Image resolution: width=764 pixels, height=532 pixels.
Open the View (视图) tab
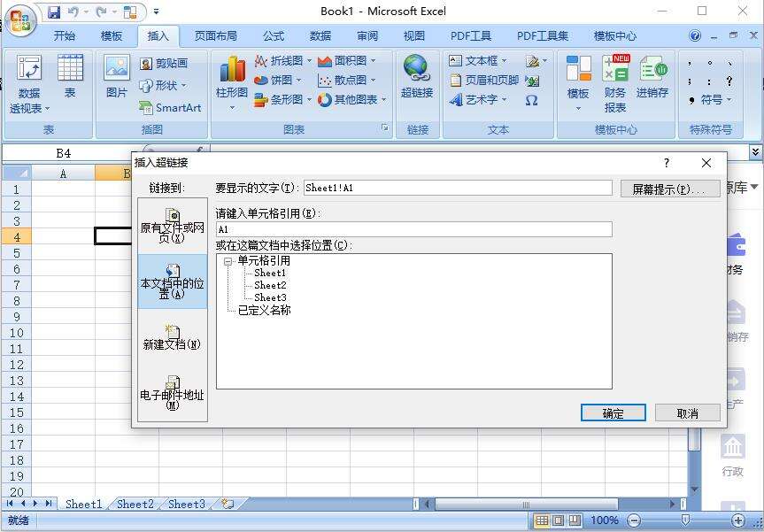click(413, 36)
